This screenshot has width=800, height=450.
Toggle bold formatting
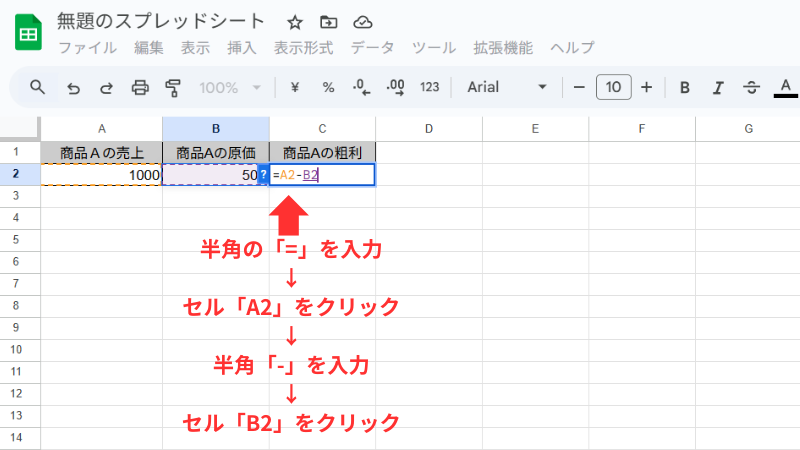685,88
